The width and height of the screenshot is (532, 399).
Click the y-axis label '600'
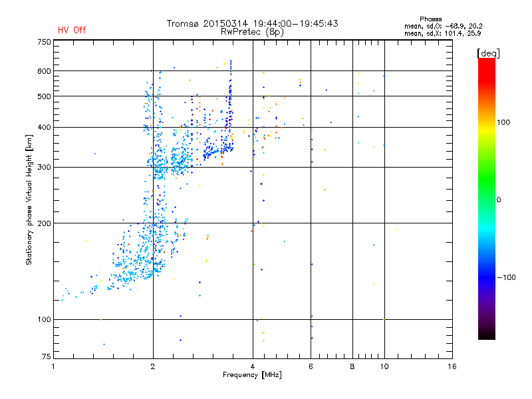point(44,71)
